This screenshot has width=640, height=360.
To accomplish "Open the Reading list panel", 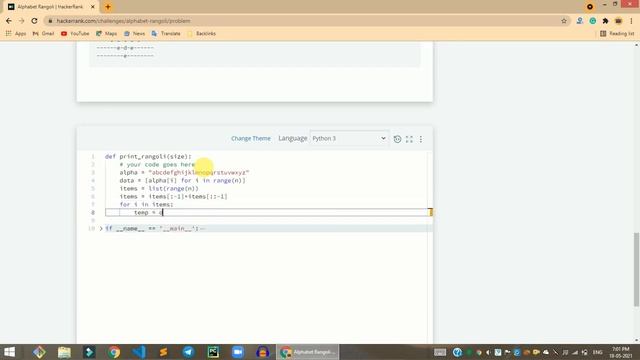I will pyautogui.click(x=617, y=33).
